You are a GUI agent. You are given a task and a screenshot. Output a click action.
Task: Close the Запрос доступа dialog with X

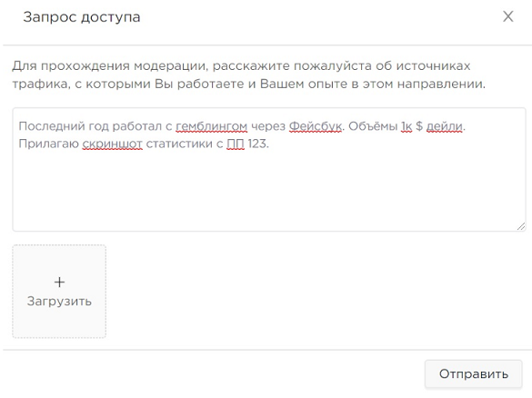(508, 16)
